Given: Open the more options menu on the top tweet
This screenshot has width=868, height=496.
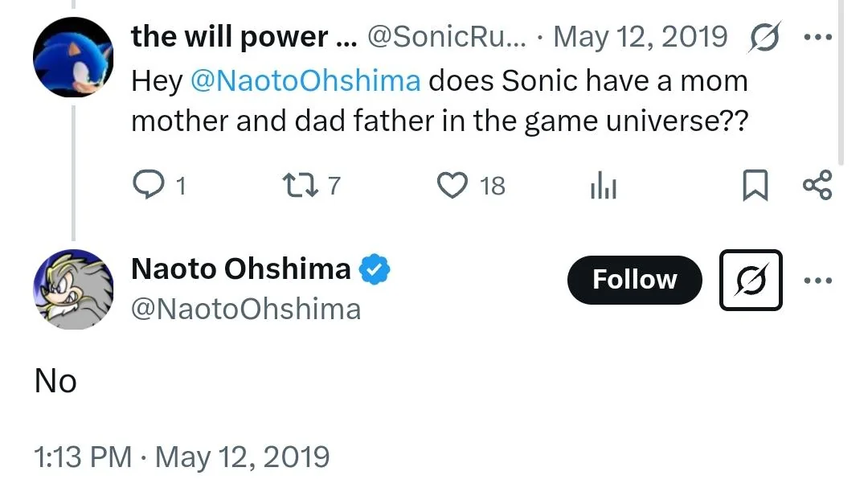Looking at the screenshot, I should (818, 36).
